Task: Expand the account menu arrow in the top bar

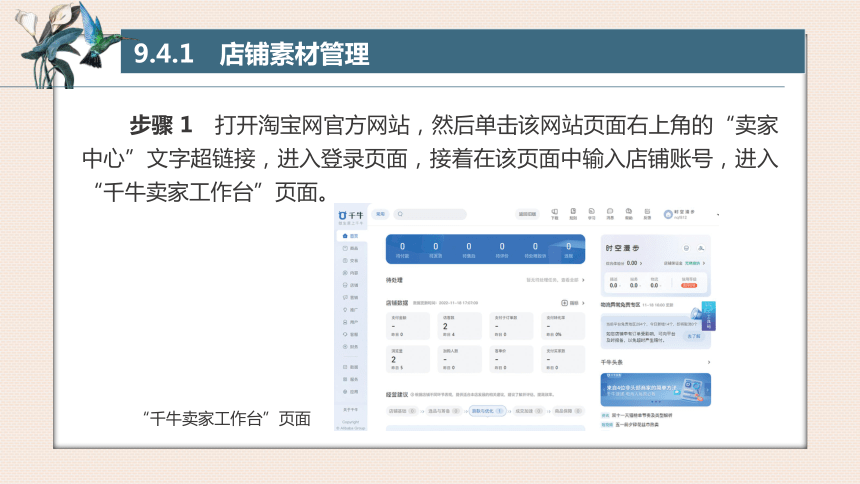Action: pos(718,215)
